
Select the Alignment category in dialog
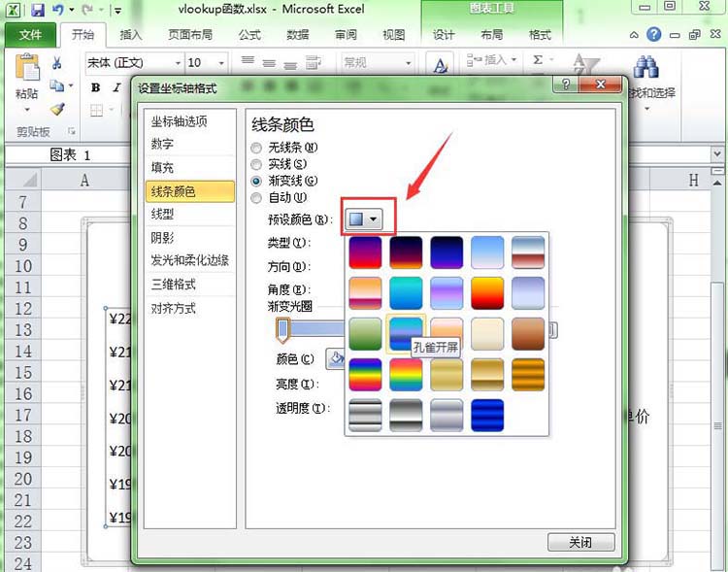pyautogui.click(x=190, y=308)
